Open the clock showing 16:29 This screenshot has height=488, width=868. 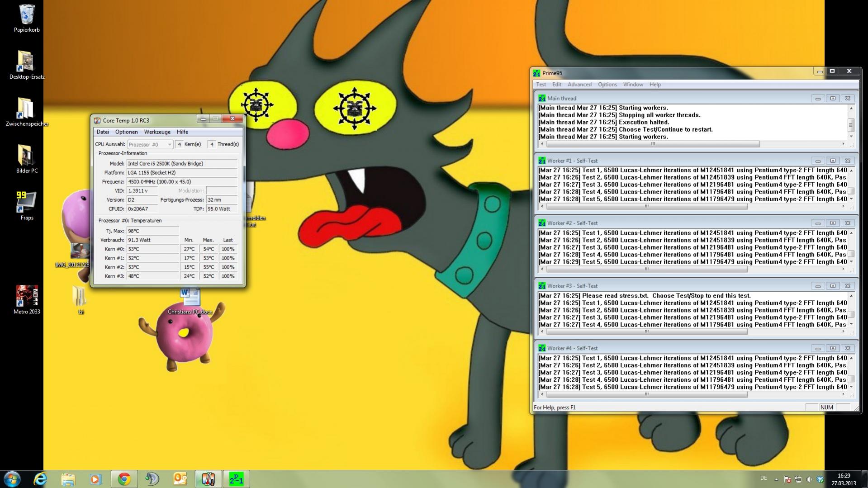[x=844, y=479]
